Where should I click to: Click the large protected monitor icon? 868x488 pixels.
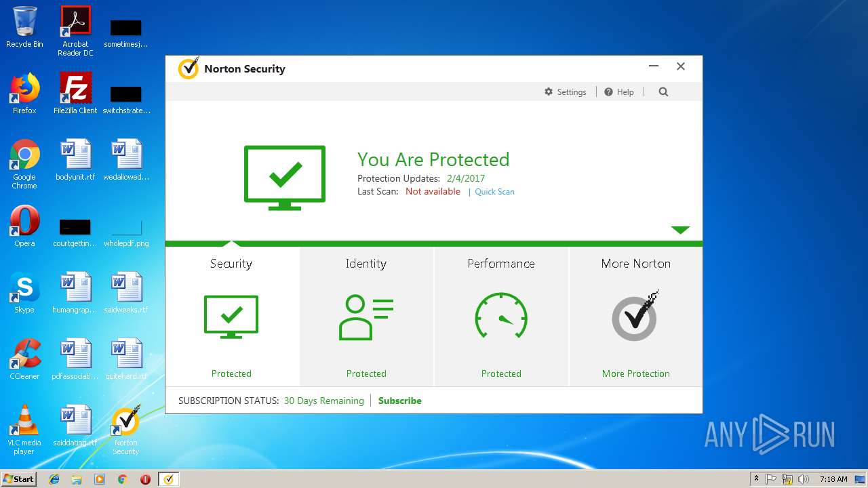[x=285, y=178]
